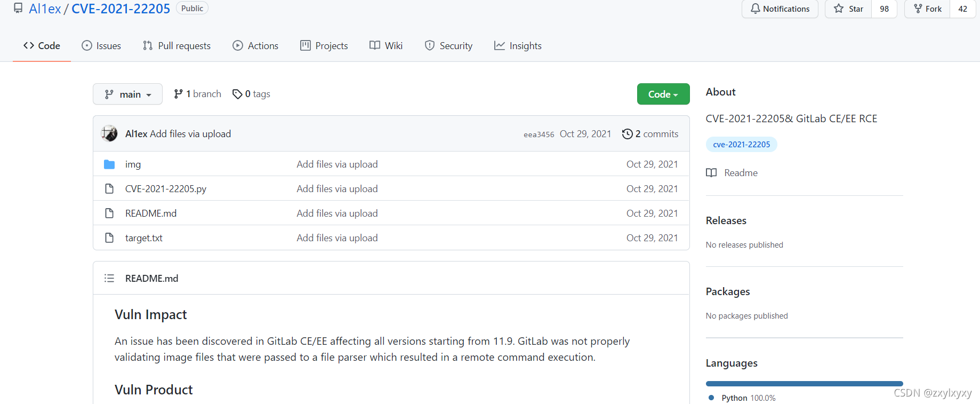Viewport: 980px width, 404px height.
Task: Open the Projects tab
Action: 324,46
